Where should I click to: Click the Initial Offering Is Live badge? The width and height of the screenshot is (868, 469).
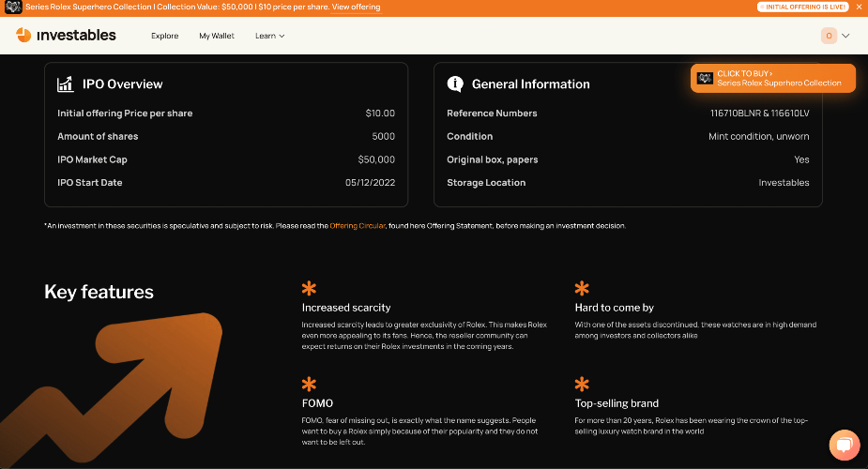tap(802, 8)
